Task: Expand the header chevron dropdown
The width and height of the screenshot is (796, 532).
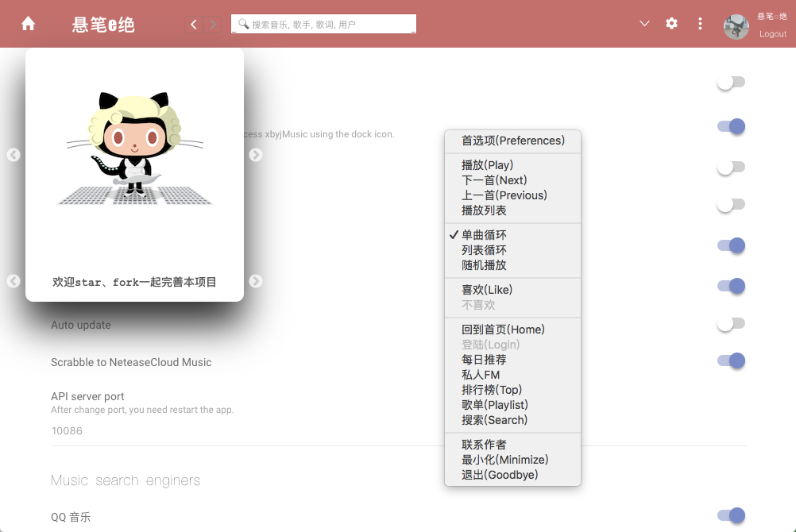Action: click(x=644, y=23)
